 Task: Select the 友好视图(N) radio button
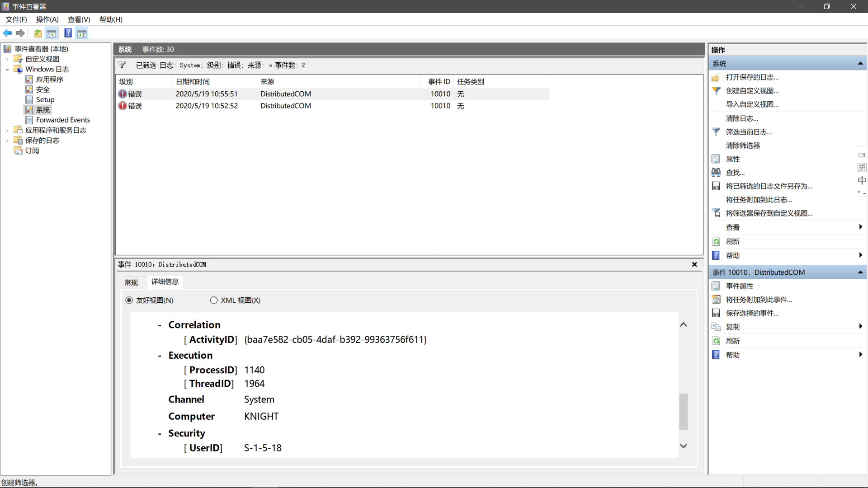[x=129, y=300]
